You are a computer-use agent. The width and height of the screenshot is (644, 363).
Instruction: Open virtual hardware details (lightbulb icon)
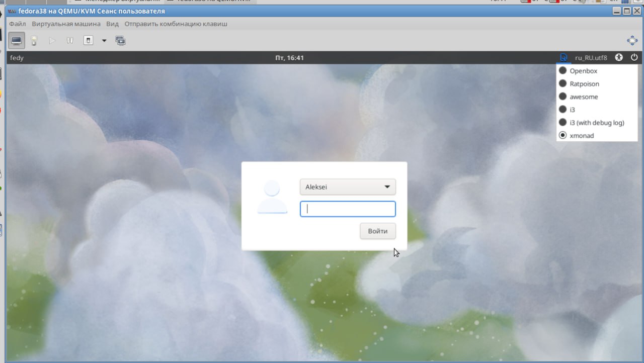(x=34, y=40)
